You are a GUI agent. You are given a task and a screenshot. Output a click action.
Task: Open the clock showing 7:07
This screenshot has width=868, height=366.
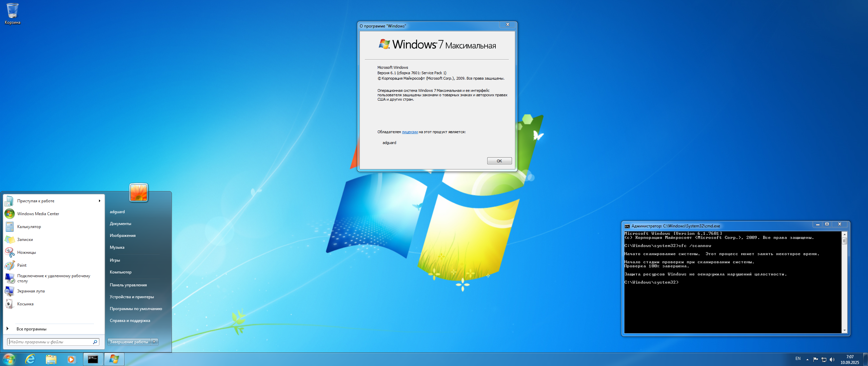(850, 359)
